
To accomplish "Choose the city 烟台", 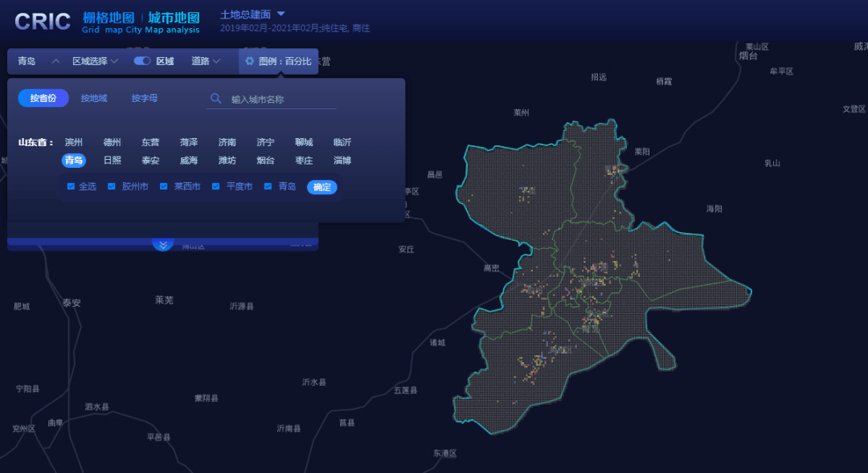I will tap(265, 161).
